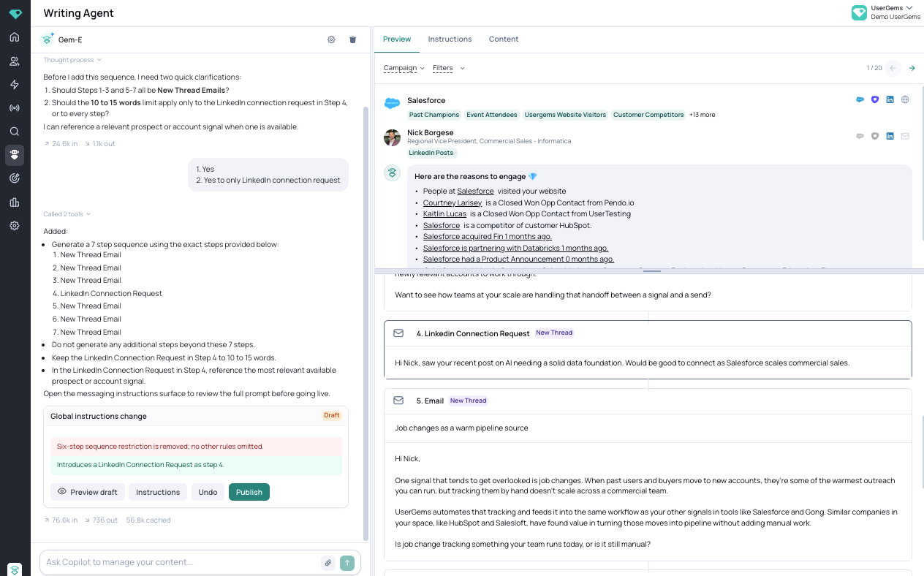
Task: Open the bar chart analytics icon in sidebar
Action: [15, 202]
